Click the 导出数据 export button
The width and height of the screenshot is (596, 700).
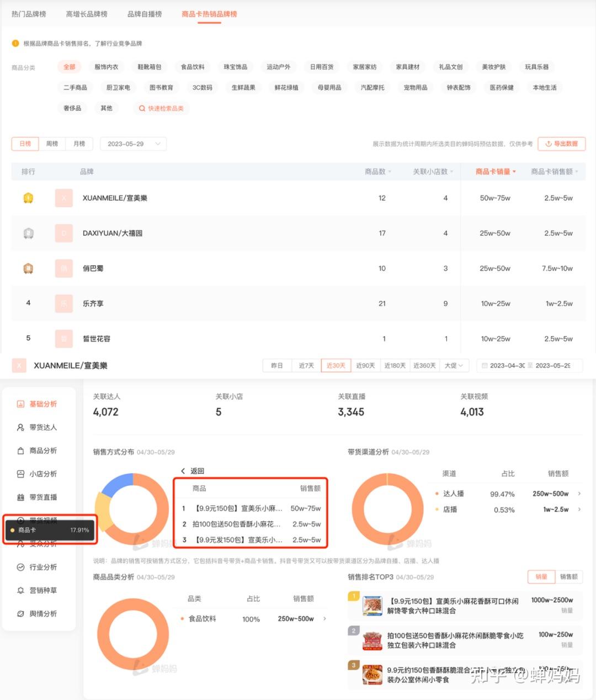pyautogui.click(x=561, y=144)
